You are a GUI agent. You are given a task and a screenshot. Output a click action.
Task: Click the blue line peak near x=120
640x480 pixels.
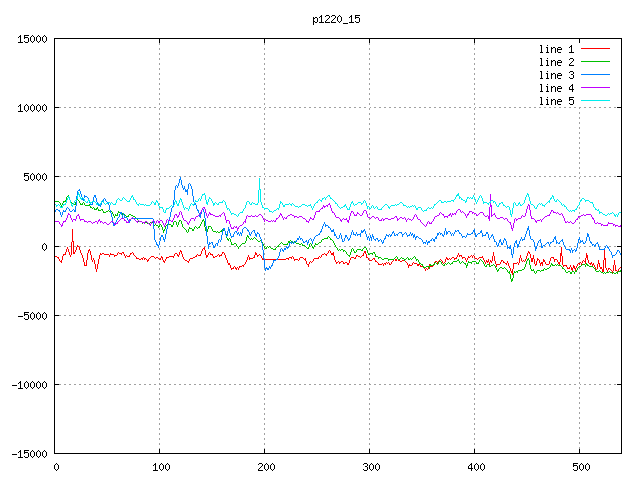pyautogui.click(x=180, y=180)
